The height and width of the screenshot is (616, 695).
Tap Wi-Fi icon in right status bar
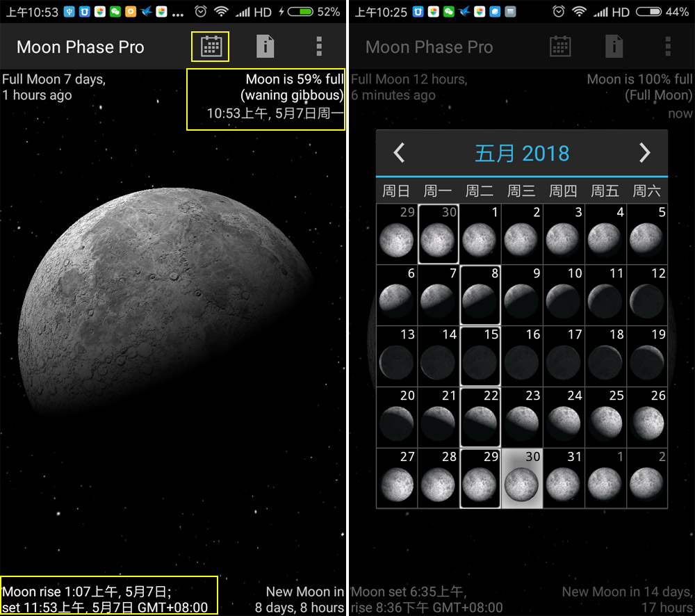(579, 12)
